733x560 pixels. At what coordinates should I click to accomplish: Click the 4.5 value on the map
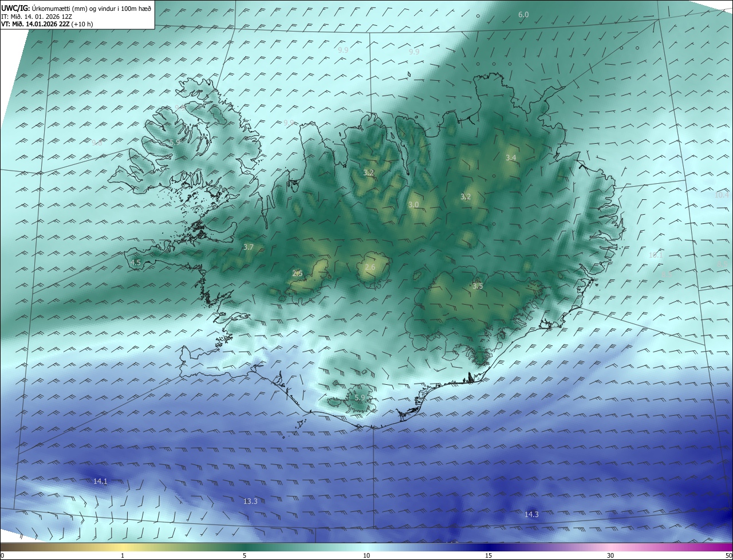click(136, 262)
